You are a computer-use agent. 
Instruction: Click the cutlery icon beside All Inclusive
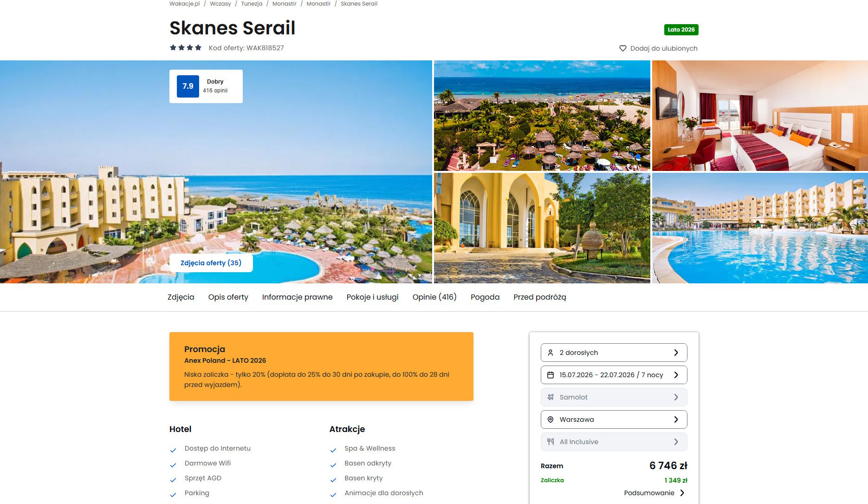pyautogui.click(x=551, y=442)
